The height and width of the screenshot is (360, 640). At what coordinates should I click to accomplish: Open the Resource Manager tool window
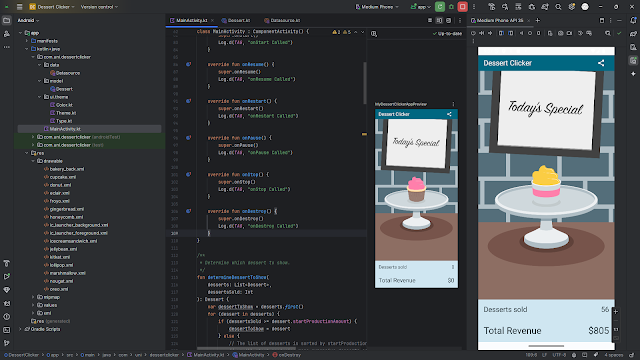coord(7,34)
